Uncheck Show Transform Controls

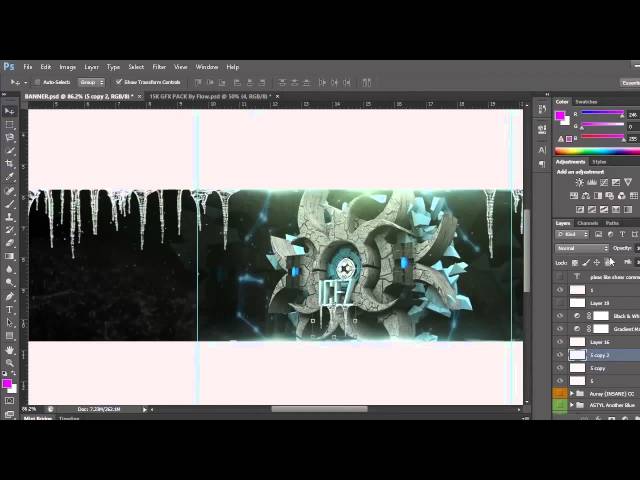coord(119,82)
